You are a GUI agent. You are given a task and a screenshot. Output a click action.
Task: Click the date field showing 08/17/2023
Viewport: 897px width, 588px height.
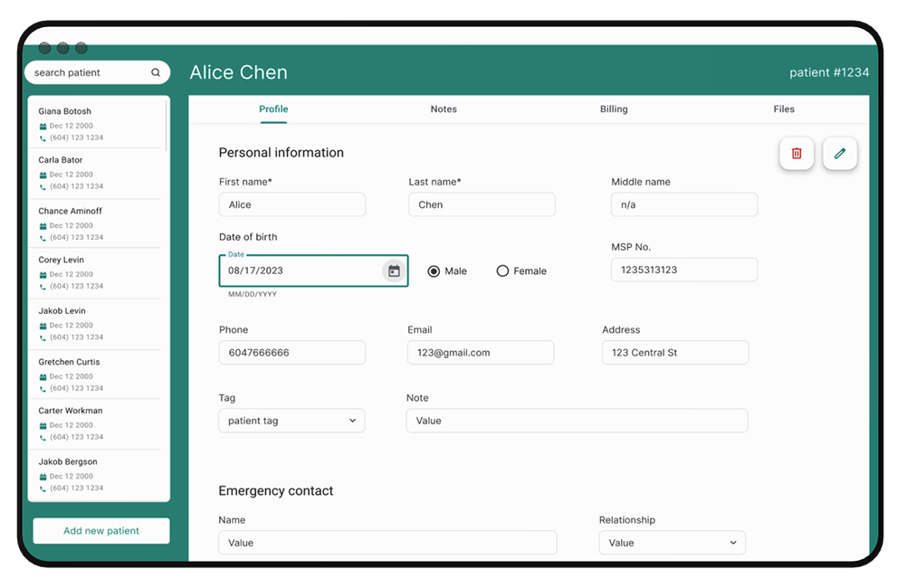[x=313, y=270]
